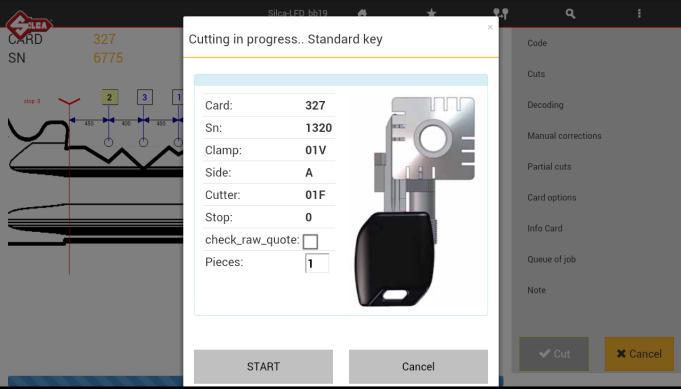Open the Decoding menu item
The height and width of the screenshot is (389, 681).
click(x=545, y=105)
